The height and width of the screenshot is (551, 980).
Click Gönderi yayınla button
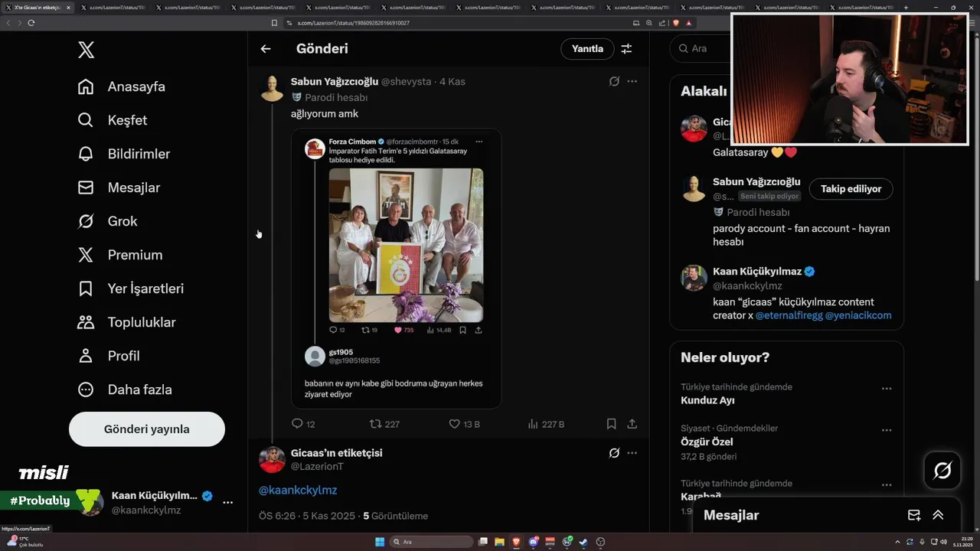pos(147,429)
